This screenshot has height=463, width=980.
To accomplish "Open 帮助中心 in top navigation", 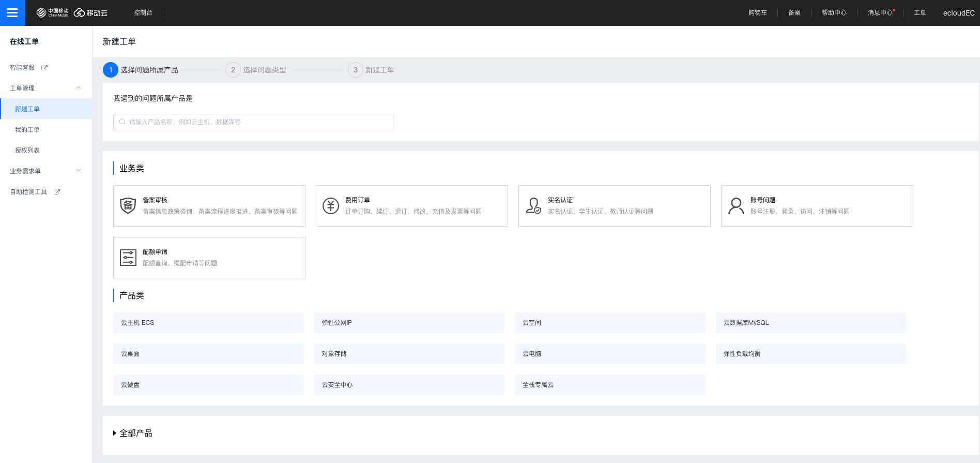I will click(x=834, y=13).
